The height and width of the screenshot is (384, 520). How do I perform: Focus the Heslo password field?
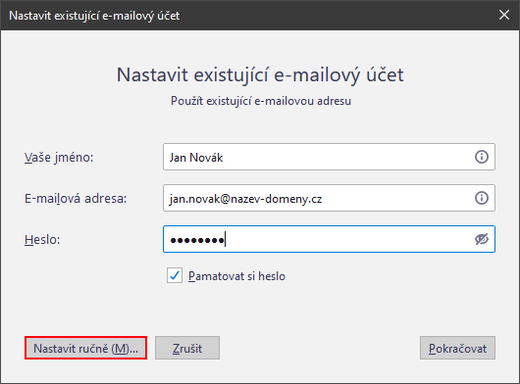[x=329, y=239]
